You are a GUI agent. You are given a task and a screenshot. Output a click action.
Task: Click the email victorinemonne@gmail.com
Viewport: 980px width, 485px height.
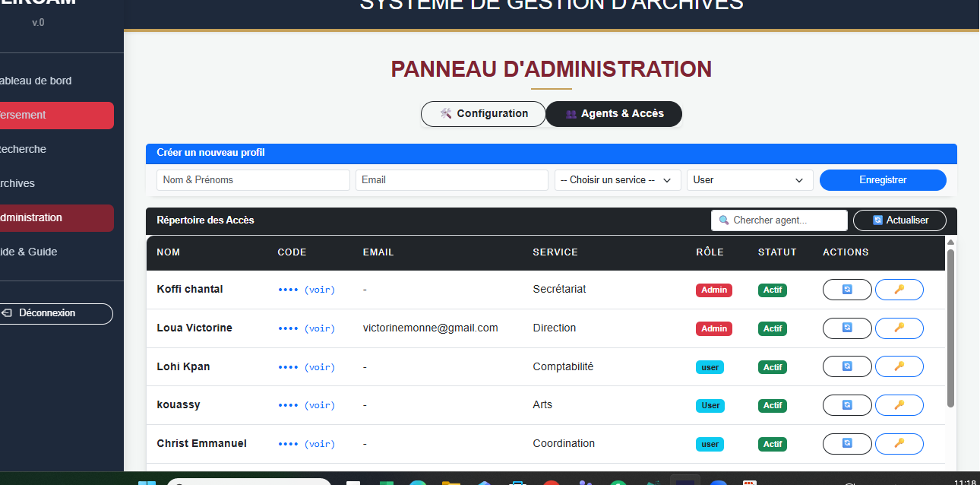pyautogui.click(x=431, y=328)
